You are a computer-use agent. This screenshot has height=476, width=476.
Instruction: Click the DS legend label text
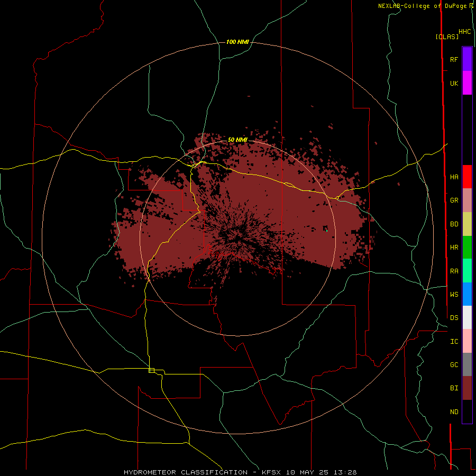[x=454, y=318]
